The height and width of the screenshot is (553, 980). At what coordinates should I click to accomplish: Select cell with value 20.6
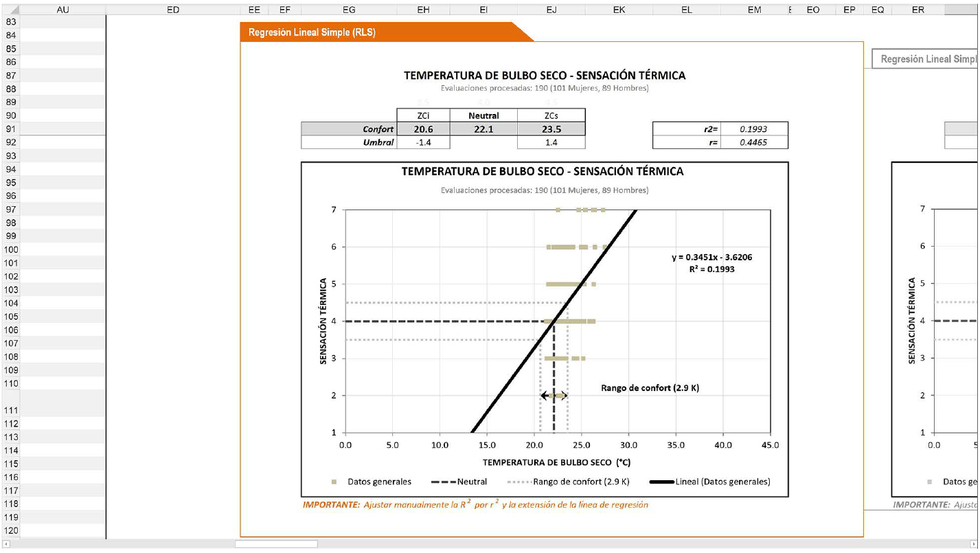click(x=423, y=129)
